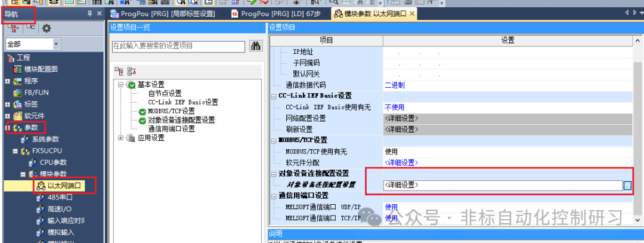644x243 pixels.
Task: Select 对象设备连接配置设置 in settings list
Action: pyautogui.click(x=181, y=120)
